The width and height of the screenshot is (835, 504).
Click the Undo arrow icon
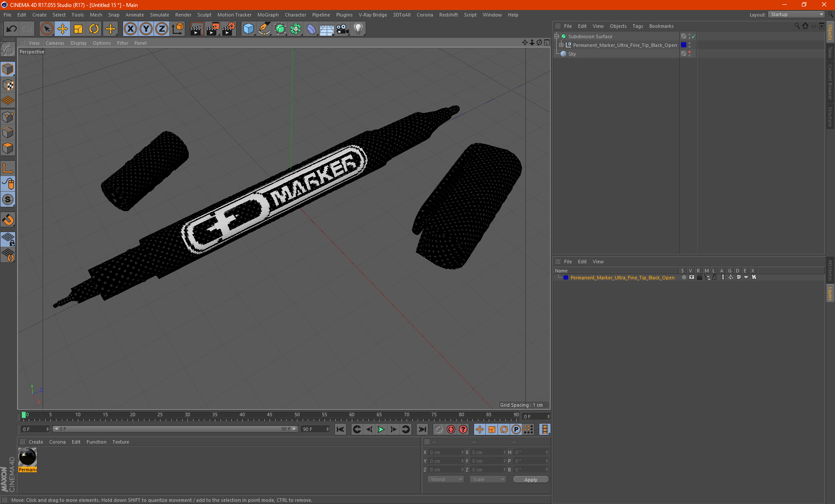coord(12,29)
